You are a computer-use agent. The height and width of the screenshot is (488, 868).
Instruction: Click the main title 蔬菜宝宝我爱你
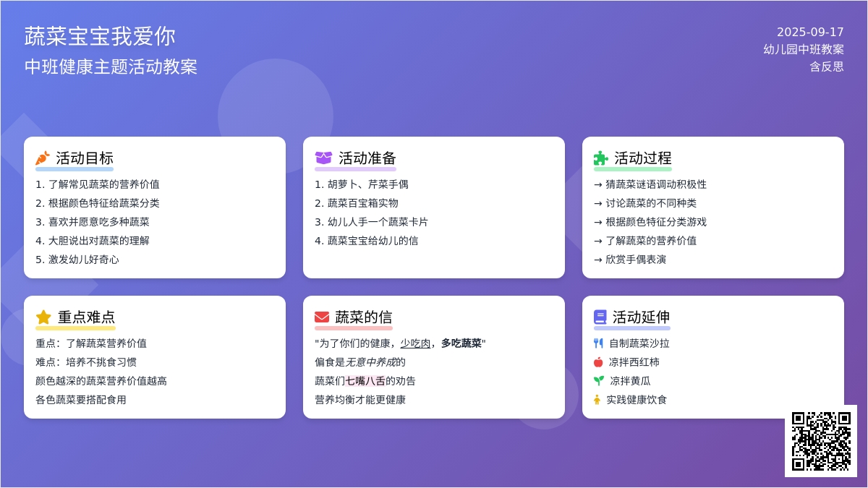[x=100, y=36]
